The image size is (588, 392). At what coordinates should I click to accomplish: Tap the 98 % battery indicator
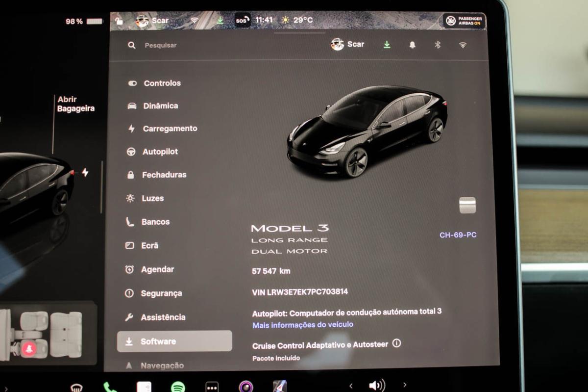click(84, 22)
